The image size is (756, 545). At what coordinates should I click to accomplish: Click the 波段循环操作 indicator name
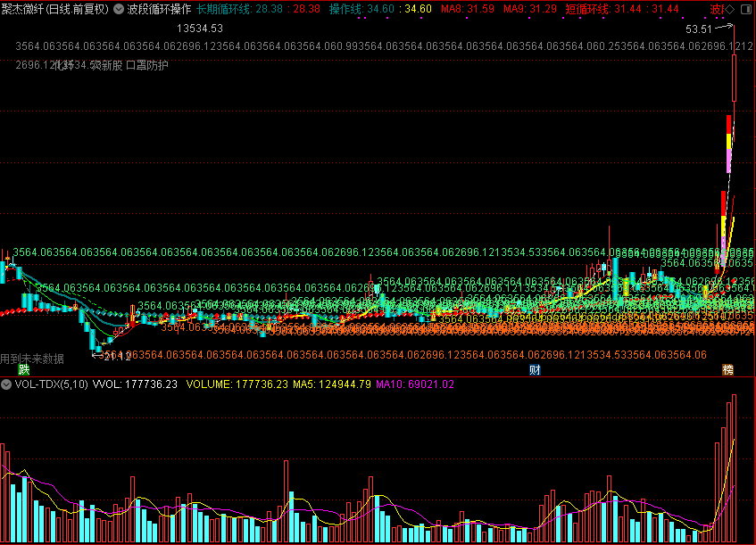[x=159, y=9]
